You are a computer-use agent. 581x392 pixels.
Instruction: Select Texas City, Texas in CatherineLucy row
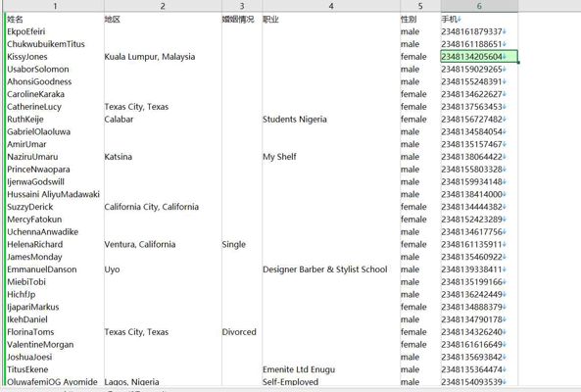click(x=163, y=107)
